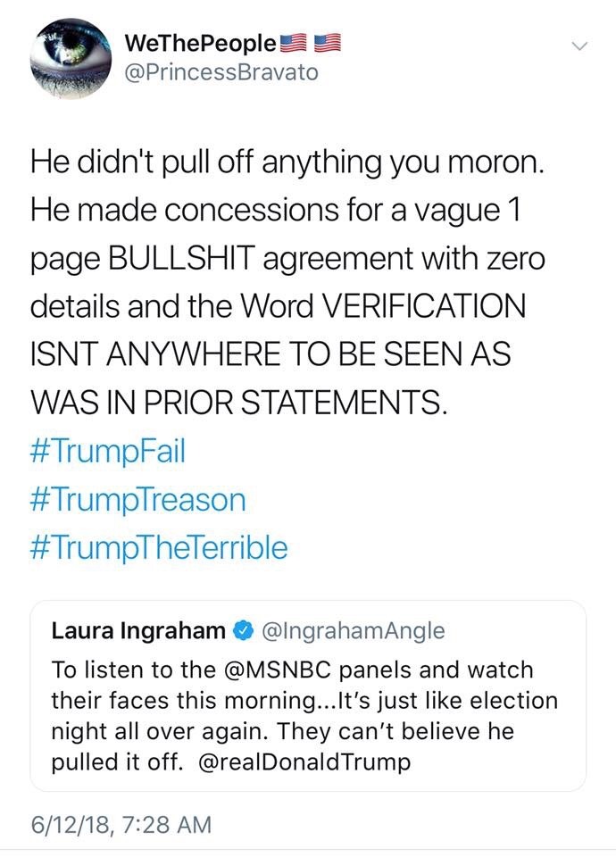The height and width of the screenshot is (857, 616).
Task: Click the Laura Ingraham author name
Action: pyautogui.click(x=138, y=631)
